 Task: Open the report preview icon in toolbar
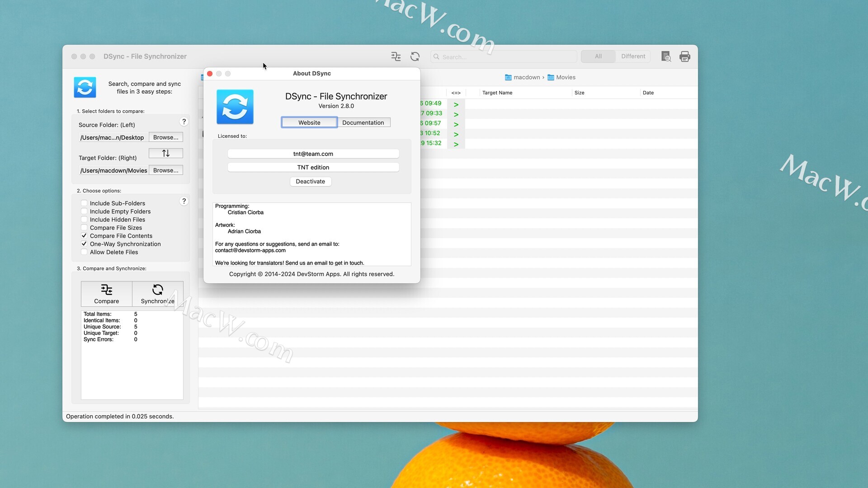[666, 56]
